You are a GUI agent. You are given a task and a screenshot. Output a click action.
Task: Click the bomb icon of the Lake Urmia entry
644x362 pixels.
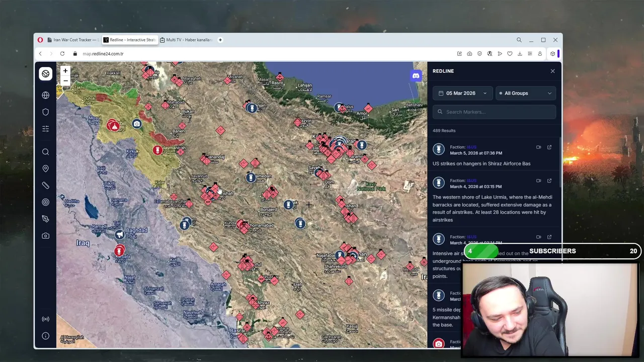point(439,183)
